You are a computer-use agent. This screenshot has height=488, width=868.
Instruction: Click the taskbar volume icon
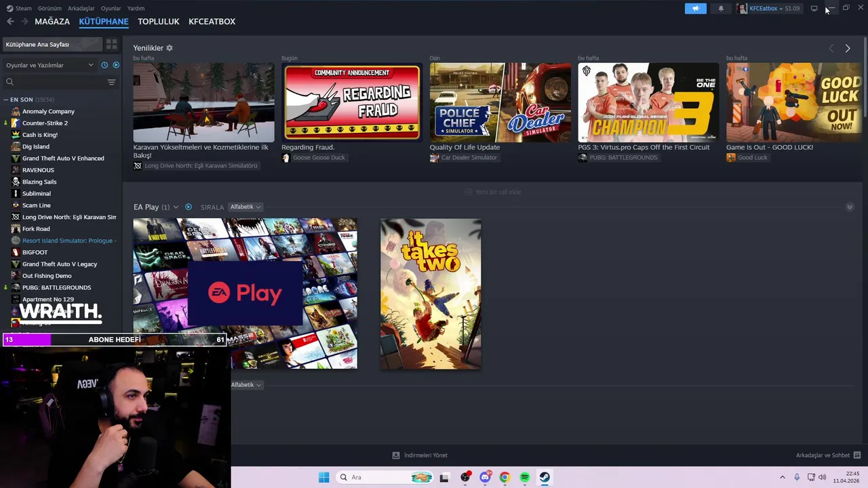822,477
